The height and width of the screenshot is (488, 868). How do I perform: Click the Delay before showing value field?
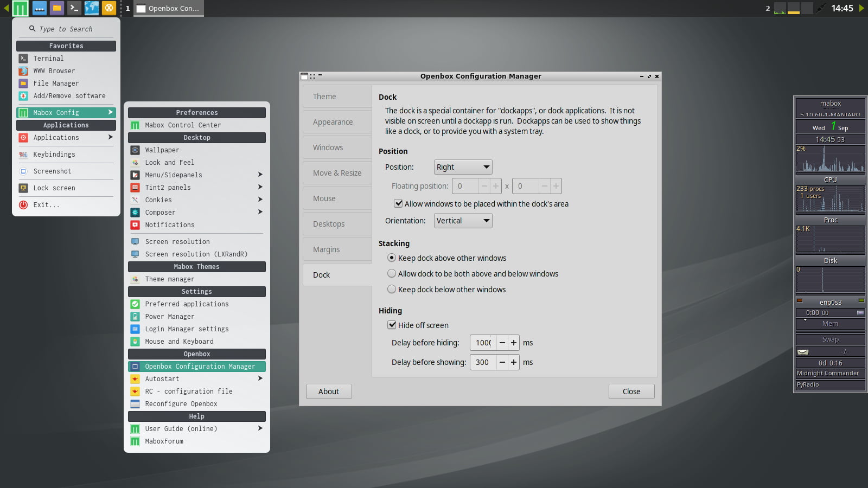coord(483,362)
